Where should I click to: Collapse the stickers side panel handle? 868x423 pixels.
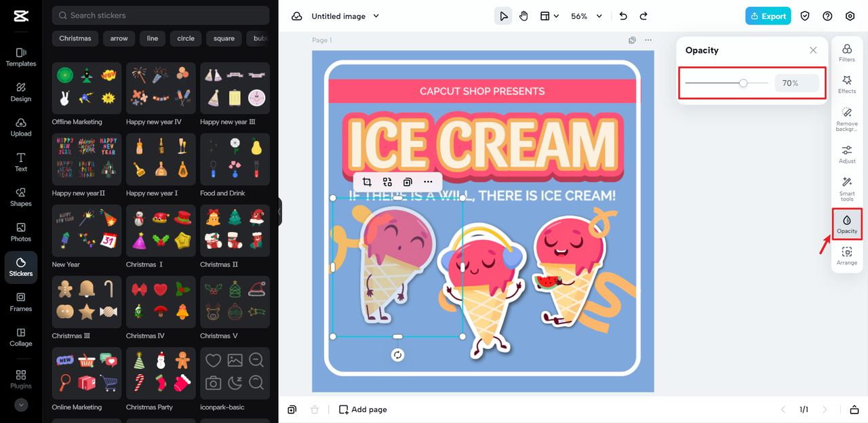coord(279,211)
